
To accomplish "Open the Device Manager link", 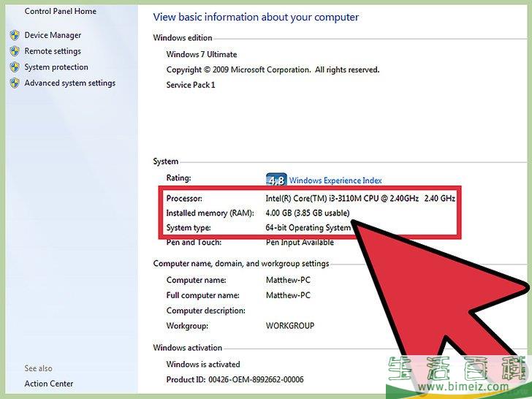I will tap(53, 35).
